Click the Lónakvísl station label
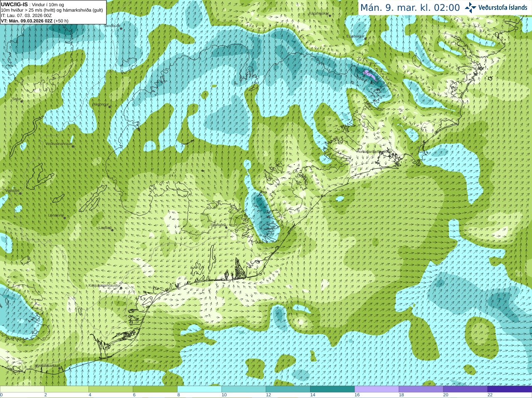This screenshot has height=398, width=532. coord(56,215)
